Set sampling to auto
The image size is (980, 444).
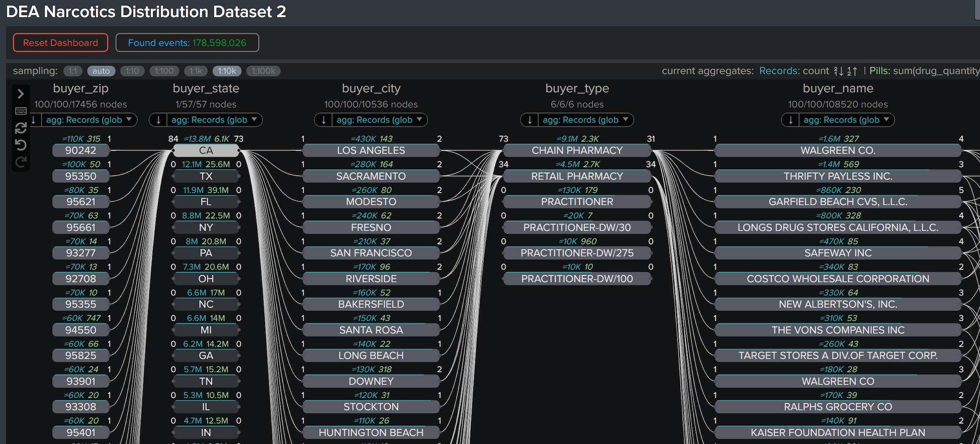pyautogui.click(x=101, y=71)
